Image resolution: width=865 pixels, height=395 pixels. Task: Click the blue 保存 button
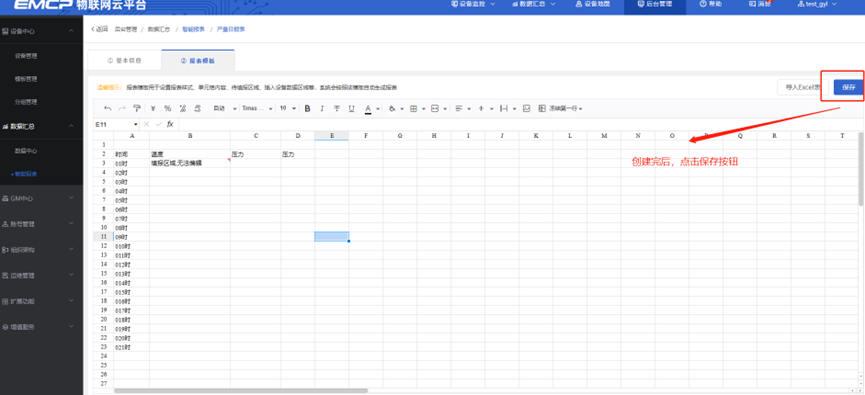coord(848,87)
